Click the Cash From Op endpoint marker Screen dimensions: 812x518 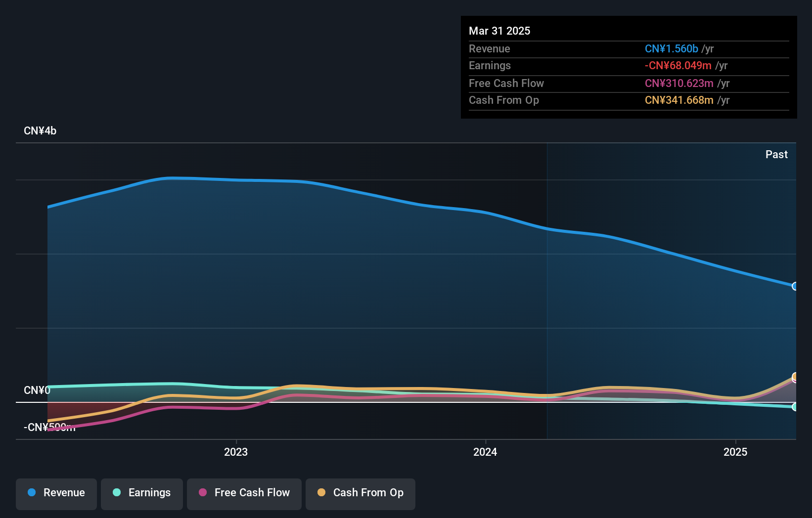tap(795, 377)
